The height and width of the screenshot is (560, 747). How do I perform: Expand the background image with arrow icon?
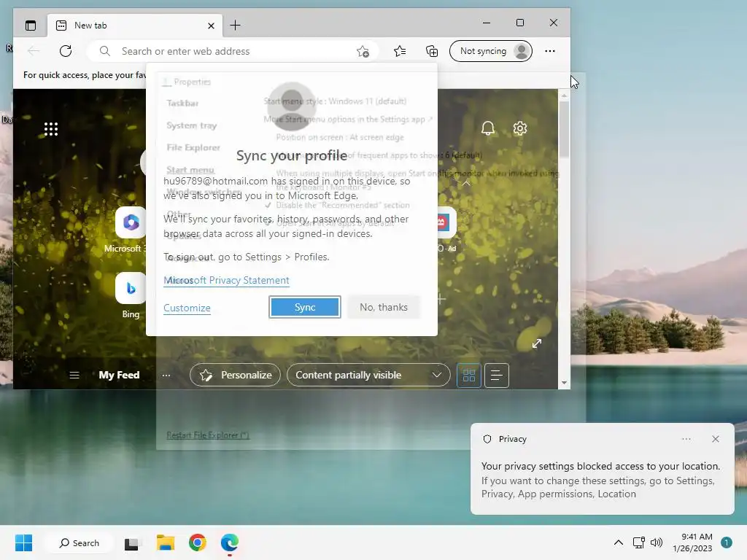537,343
